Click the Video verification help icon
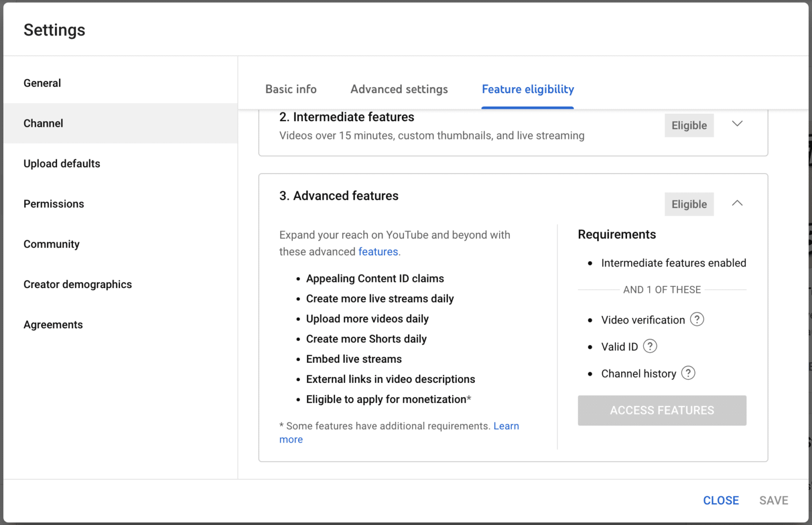Screen dimensions: 812x525 click(x=697, y=319)
